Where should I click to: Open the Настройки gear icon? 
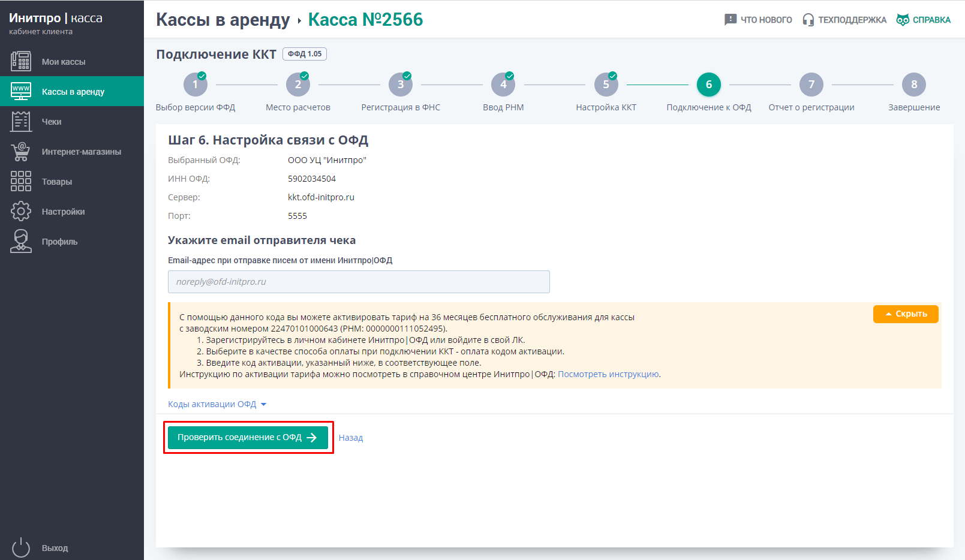(21, 211)
